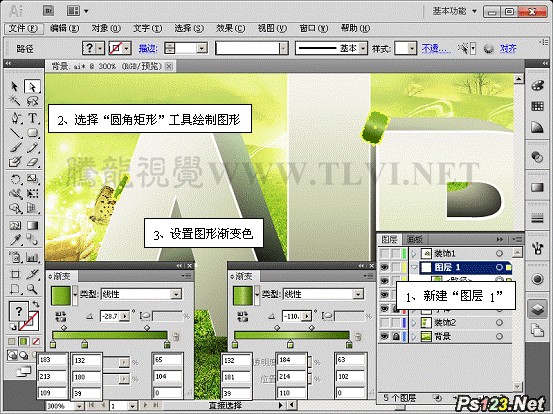
Task: Pick the Blend tool
Action: click(x=32, y=240)
